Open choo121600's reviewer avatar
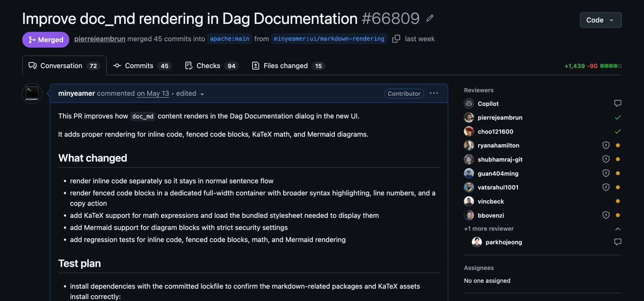 (x=469, y=132)
